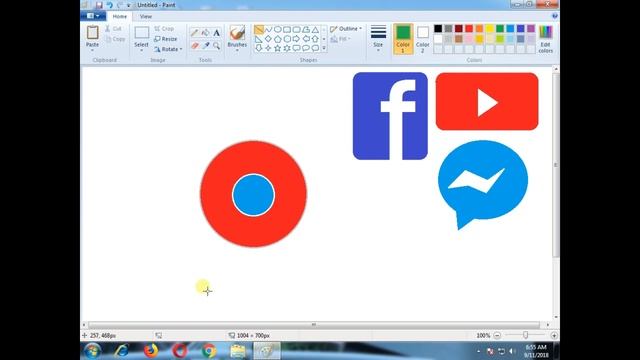Choose the Curve shape in Shapes gallery

268,30
